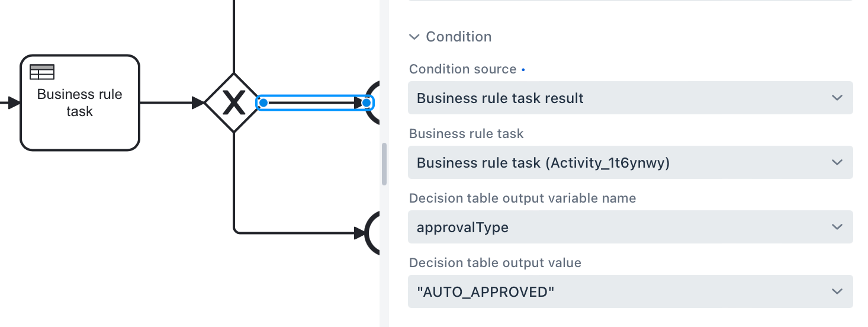Click the properties panel scrollbar handle
Viewport: 868px width, 327px height.
[x=384, y=164]
